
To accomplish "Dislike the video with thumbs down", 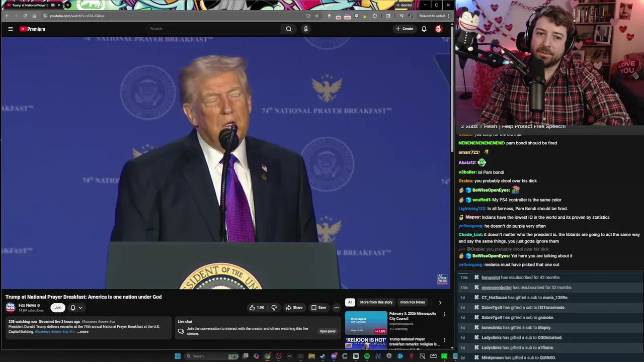I will [274, 308].
